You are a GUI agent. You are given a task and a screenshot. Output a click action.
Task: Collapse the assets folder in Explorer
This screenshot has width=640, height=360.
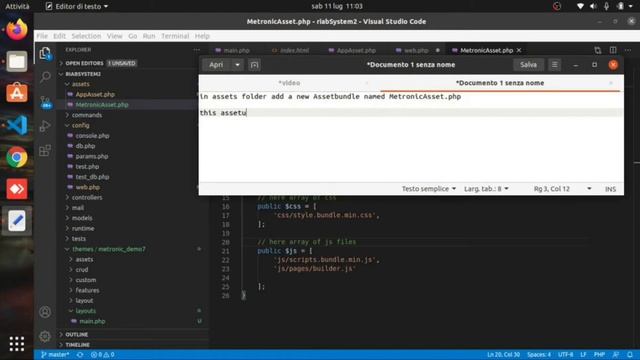[x=80, y=84]
